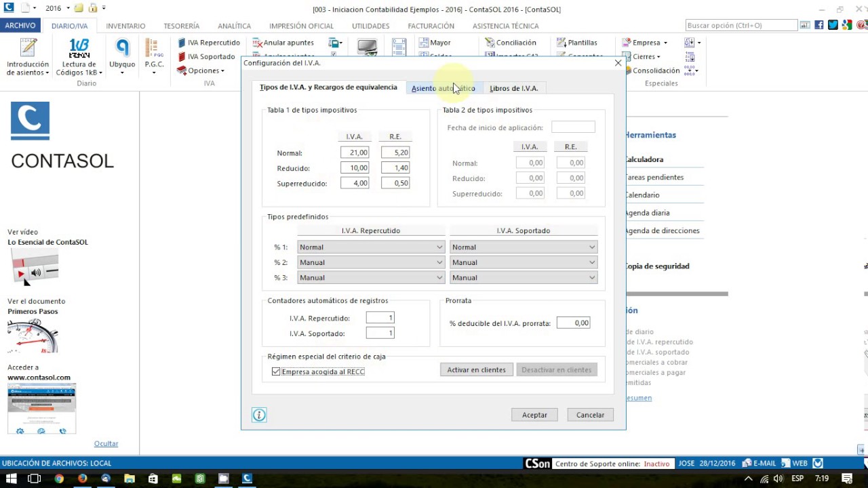Image resolution: width=868 pixels, height=488 pixels.
Task: Open IVA Soportado register
Action: [x=206, y=57]
